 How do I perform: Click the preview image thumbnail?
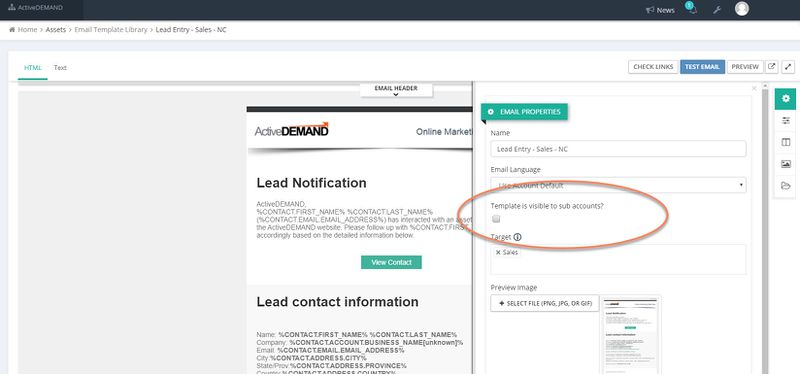[x=631, y=335]
